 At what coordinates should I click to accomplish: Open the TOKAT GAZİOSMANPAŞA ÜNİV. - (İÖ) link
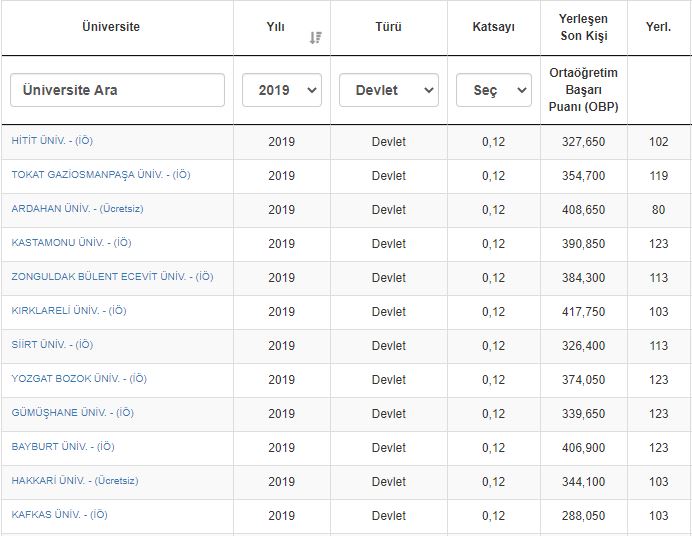tap(101, 175)
